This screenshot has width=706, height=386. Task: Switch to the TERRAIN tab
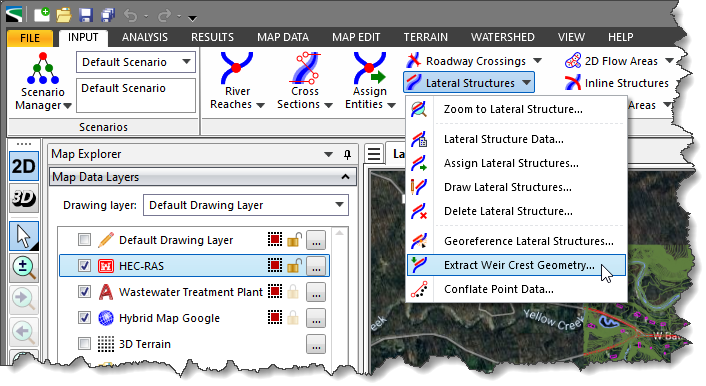point(425,37)
